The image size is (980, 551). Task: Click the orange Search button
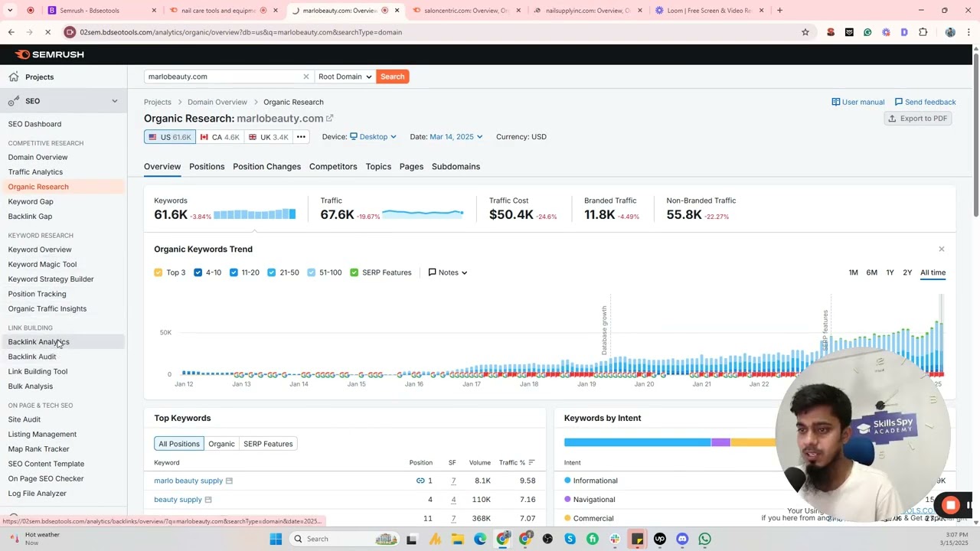point(392,77)
